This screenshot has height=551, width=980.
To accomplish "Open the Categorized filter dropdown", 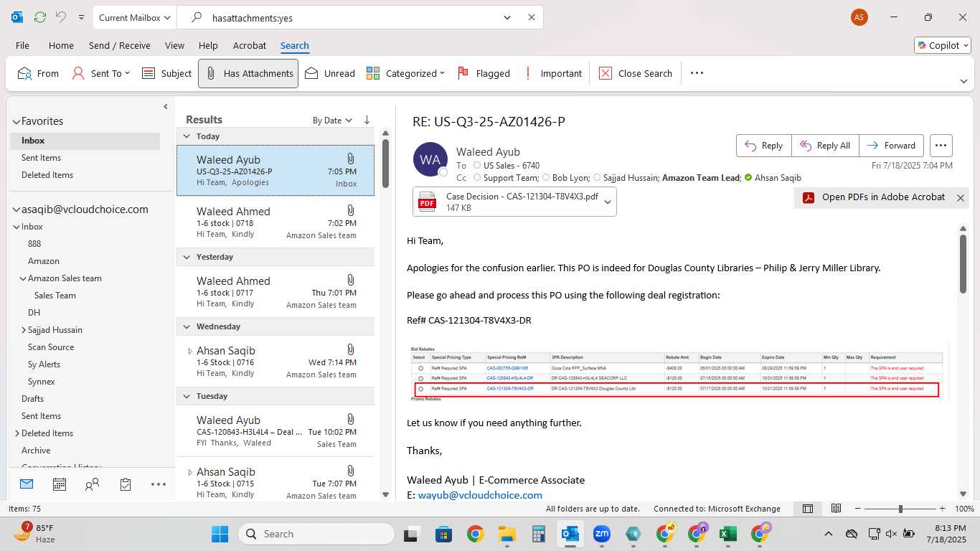I will (x=405, y=73).
